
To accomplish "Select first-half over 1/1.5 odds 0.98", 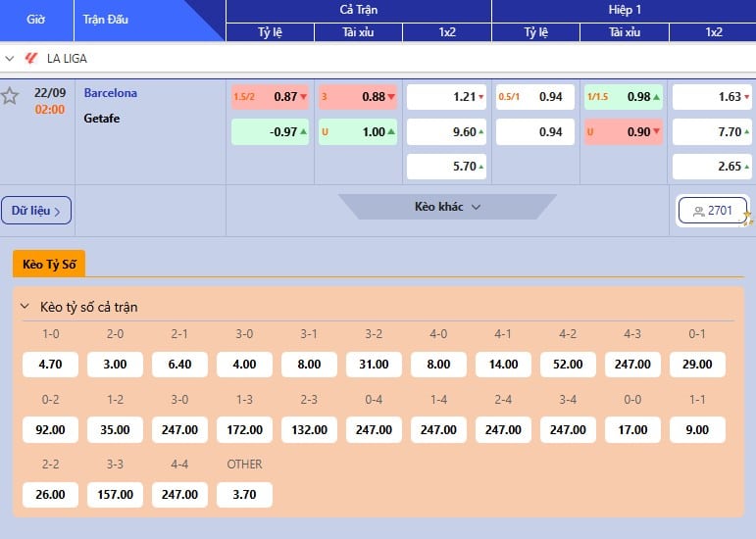I will coord(624,97).
